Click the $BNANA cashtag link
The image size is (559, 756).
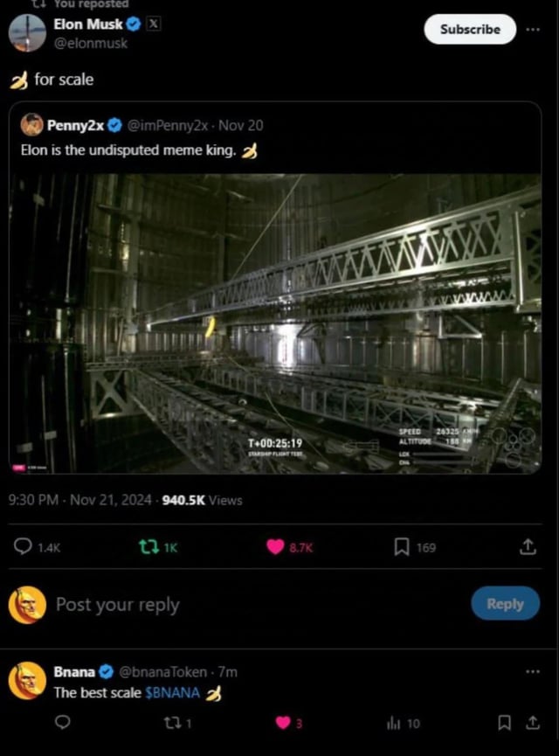[172, 693]
